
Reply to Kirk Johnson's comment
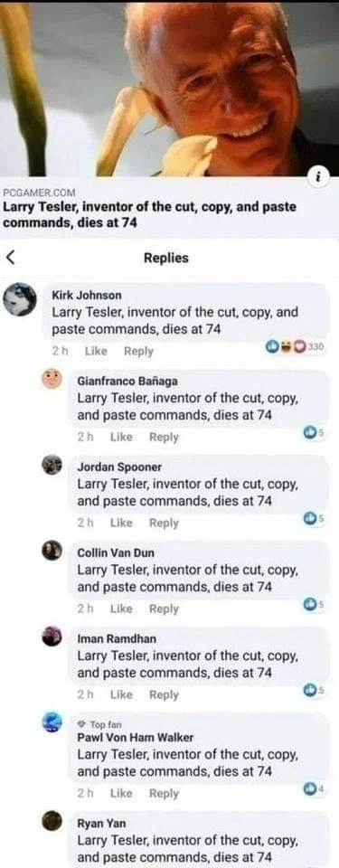138,351
